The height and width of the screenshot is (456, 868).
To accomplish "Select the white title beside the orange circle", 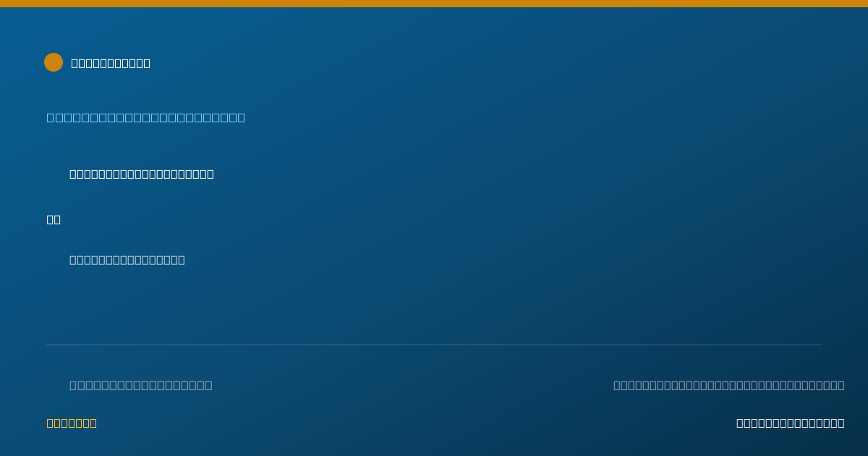I will 111,63.
